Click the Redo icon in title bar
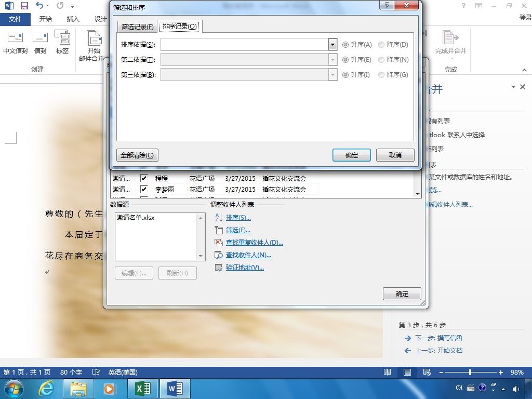This screenshot has width=532, height=399. pyautogui.click(x=60, y=5)
